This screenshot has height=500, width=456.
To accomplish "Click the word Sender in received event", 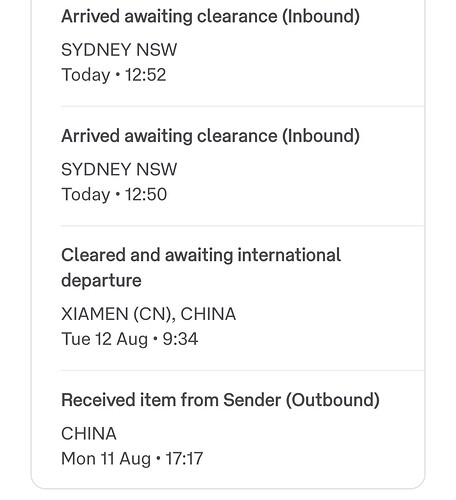I will tap(252, 400).
